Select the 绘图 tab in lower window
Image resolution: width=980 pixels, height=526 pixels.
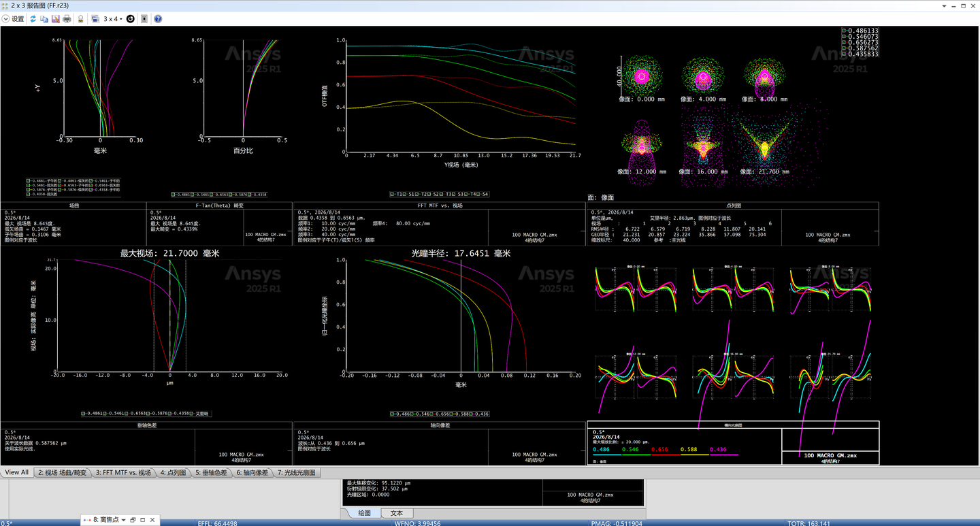364,513
